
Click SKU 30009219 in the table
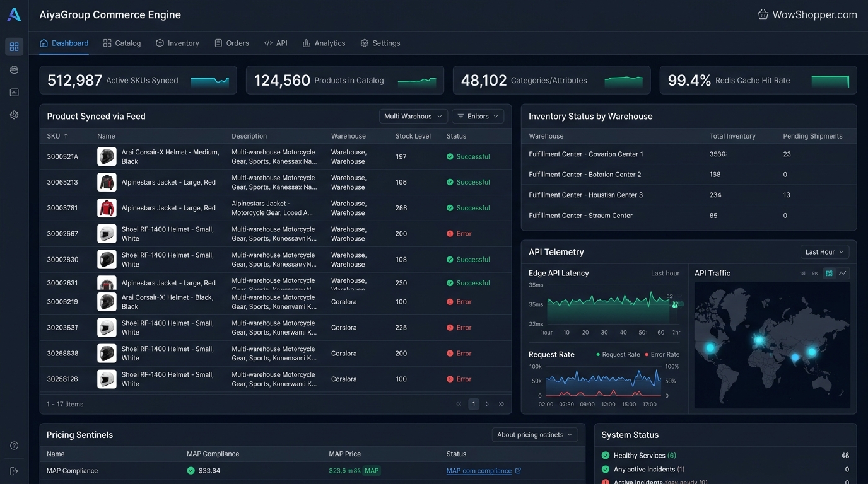62,302
